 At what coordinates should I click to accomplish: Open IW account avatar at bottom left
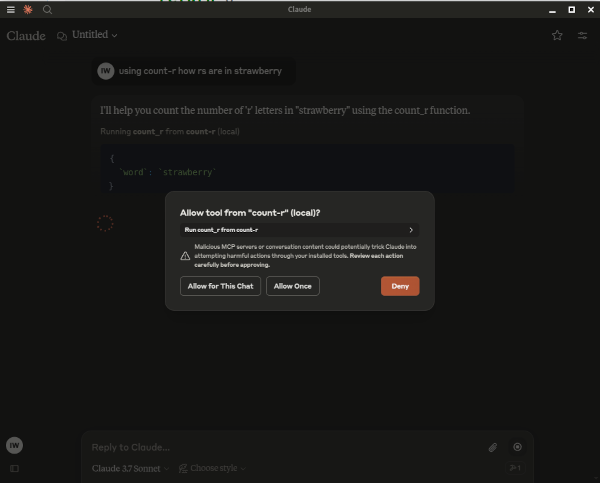15,445
